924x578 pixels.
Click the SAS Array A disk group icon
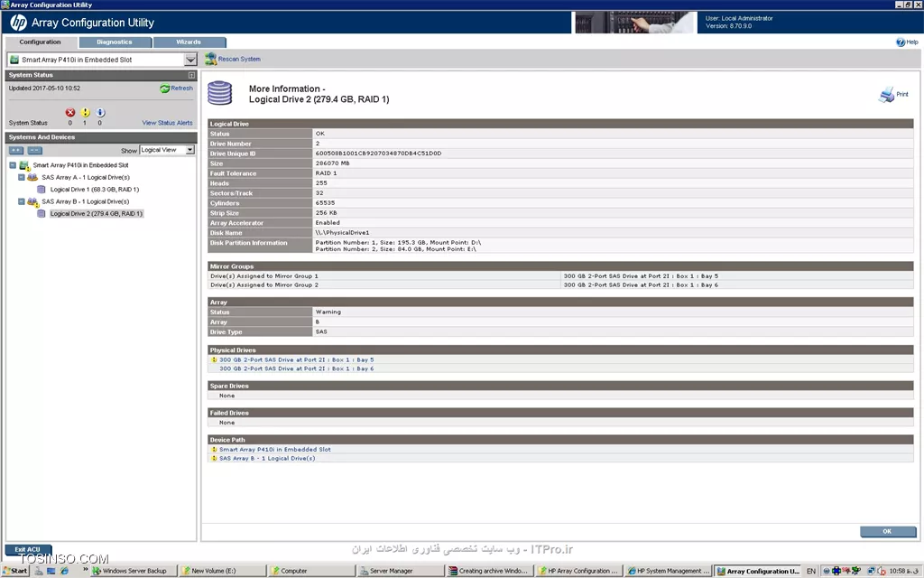tap(33, 178)
